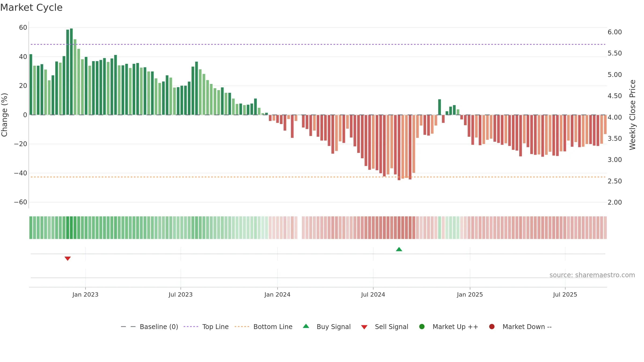Image resolution: width=644 pixels, height=362 pixels.
Task: Click the lone tall green bar in late 2024
Action: (x=440, y=107)
